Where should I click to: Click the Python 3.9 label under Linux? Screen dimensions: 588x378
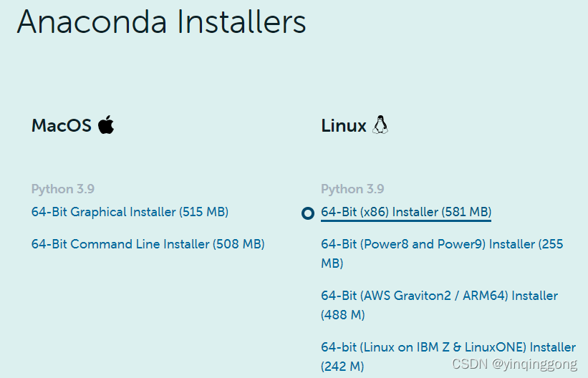point(352,188)
